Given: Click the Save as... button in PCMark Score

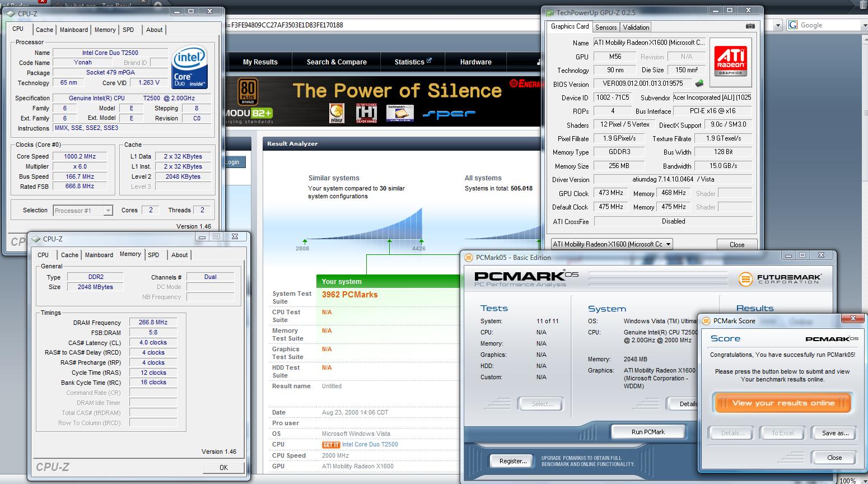Looking at the screenshot, I should tap(836, 433).
